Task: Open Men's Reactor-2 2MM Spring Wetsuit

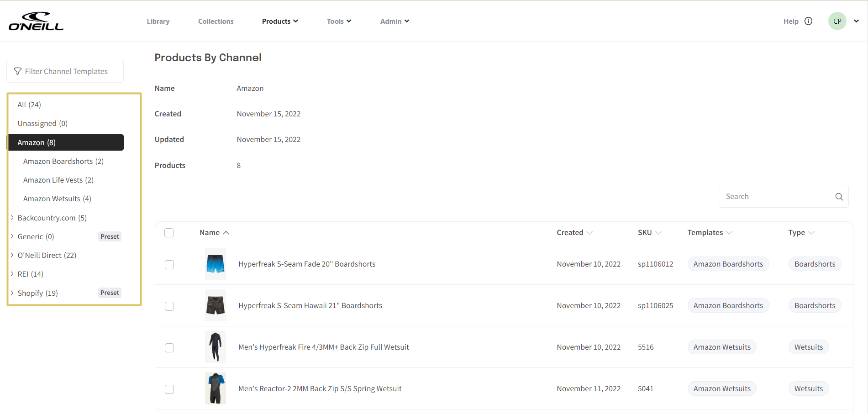Action: (x=320, y=388)
